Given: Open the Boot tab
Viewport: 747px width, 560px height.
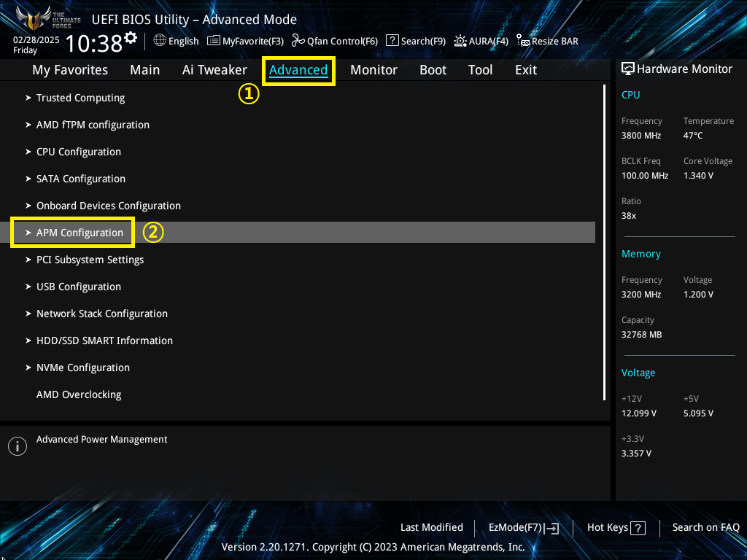Looking at the screenshot, I should (433, 70).
